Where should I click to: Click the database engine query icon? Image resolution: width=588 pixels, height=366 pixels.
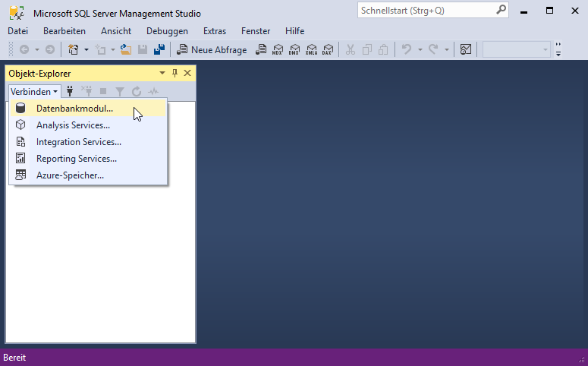pos(261,49)
